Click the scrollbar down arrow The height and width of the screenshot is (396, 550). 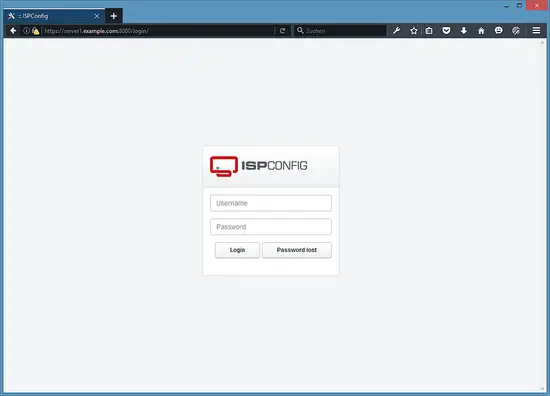pos(543,388)
